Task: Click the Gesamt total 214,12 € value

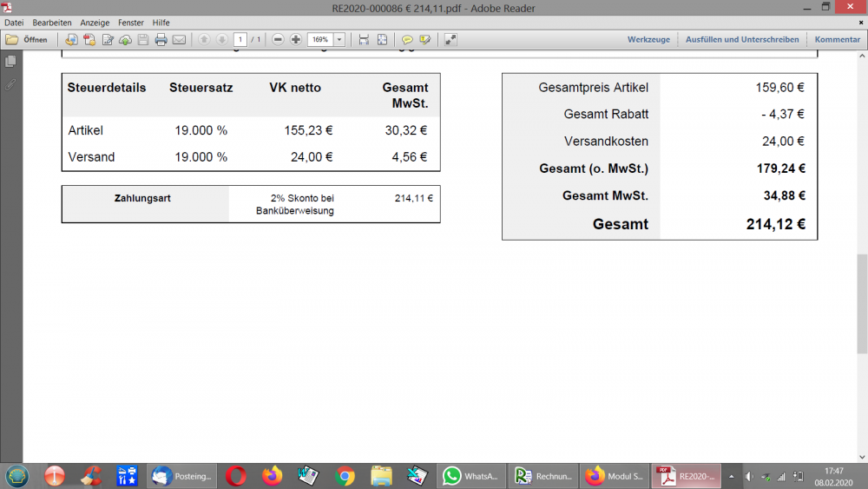Action: tap(775, 224)
